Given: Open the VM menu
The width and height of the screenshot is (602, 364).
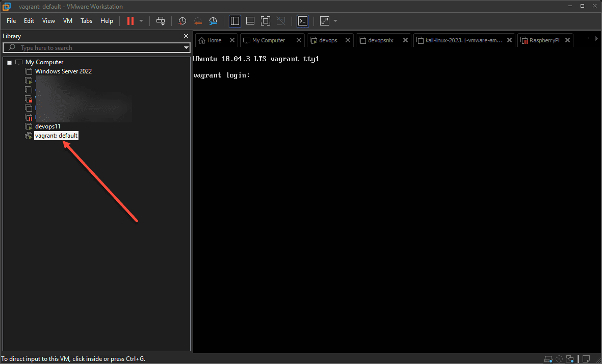Looking at the screenshot, I should coord(68,21).
